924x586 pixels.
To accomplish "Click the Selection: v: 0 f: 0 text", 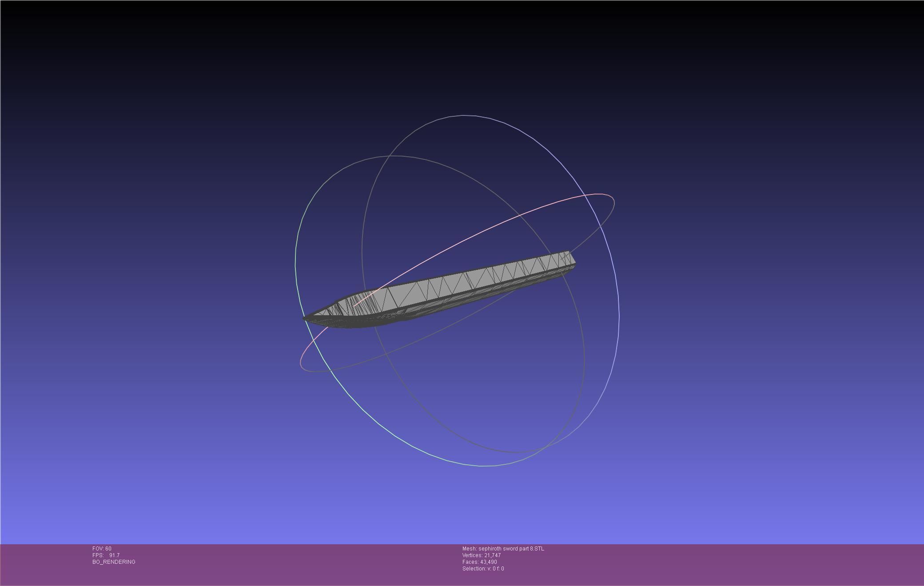I will [x=483, y=569].
